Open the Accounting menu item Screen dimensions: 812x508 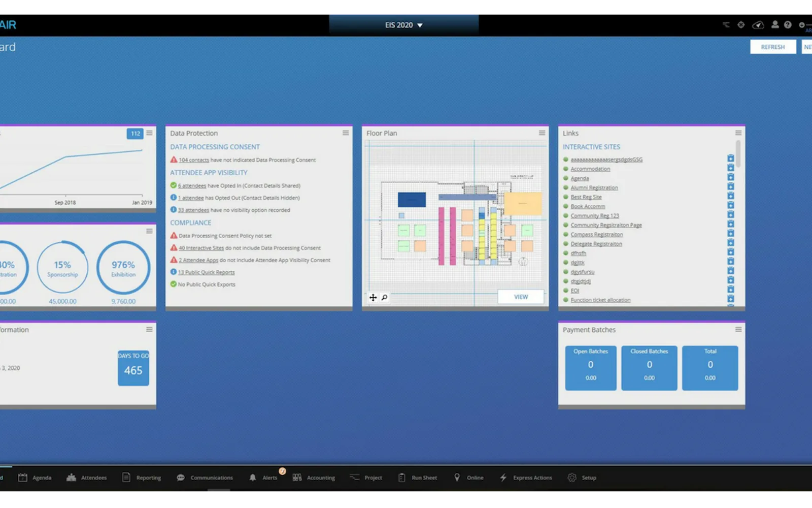click(x=314, y=478)
